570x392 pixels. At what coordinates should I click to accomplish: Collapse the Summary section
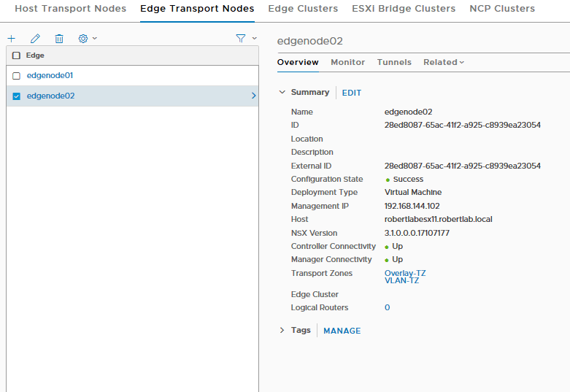282,93
